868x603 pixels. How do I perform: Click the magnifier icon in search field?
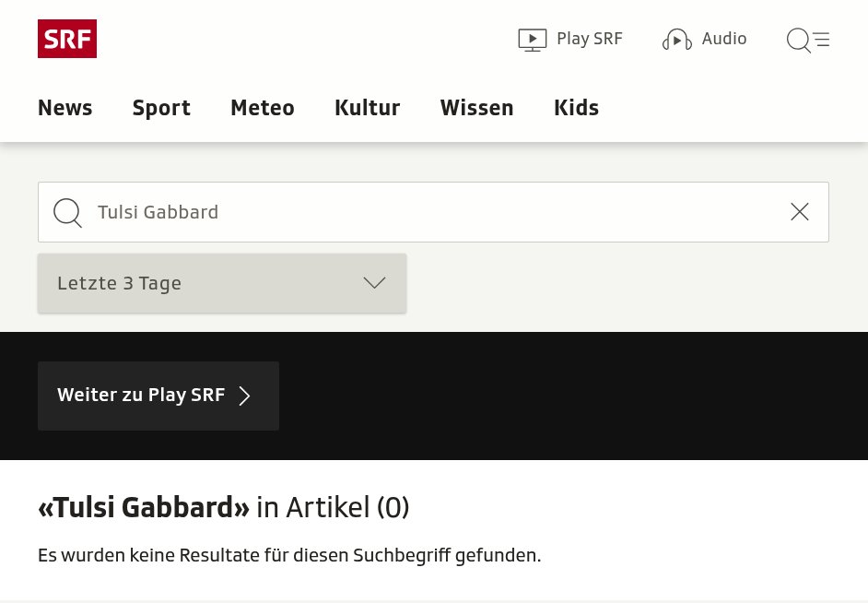(67, 213)
